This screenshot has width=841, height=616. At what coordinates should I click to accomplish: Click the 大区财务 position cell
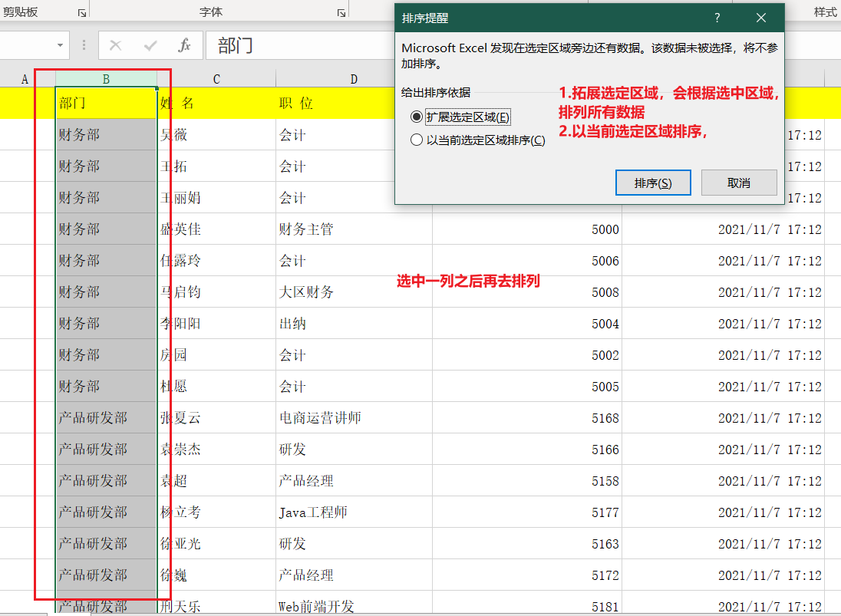pyautogui.click(x=354, y=292)
